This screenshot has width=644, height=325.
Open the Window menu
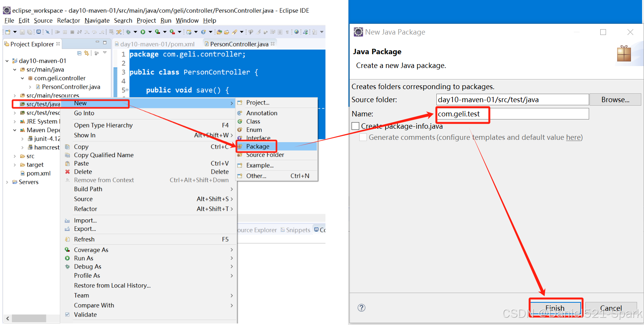pyautogui.click(x=187, y=20)
